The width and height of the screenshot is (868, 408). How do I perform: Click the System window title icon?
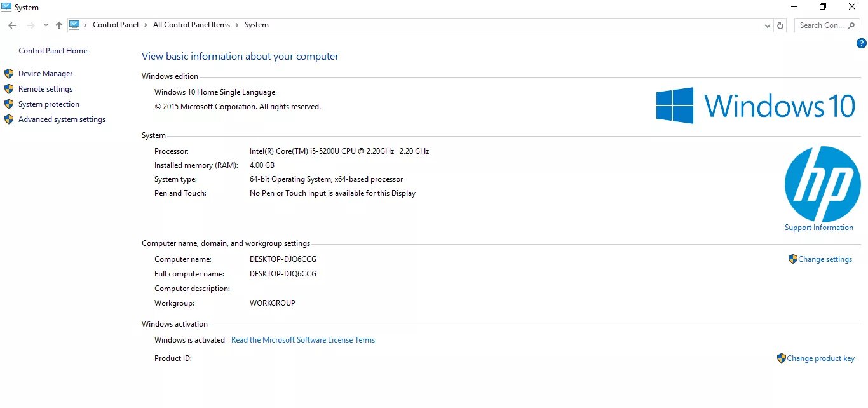(6, 7)
